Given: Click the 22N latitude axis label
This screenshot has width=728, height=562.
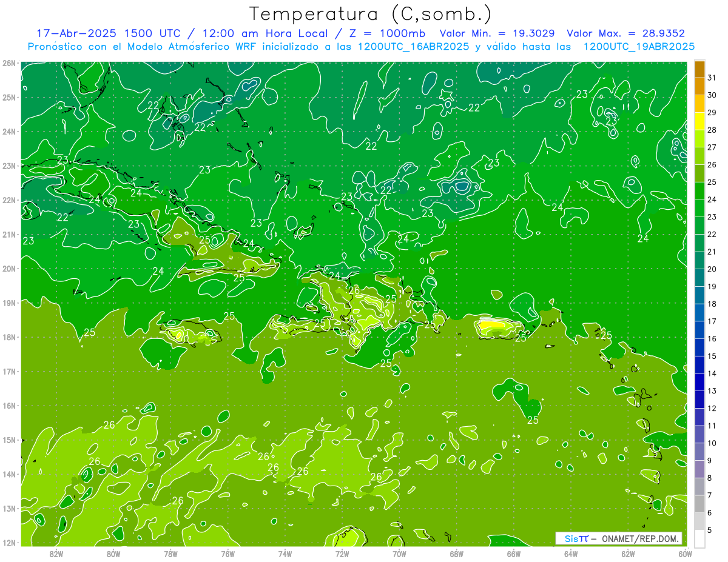Looking at the screenshot, I should (8, 200).
